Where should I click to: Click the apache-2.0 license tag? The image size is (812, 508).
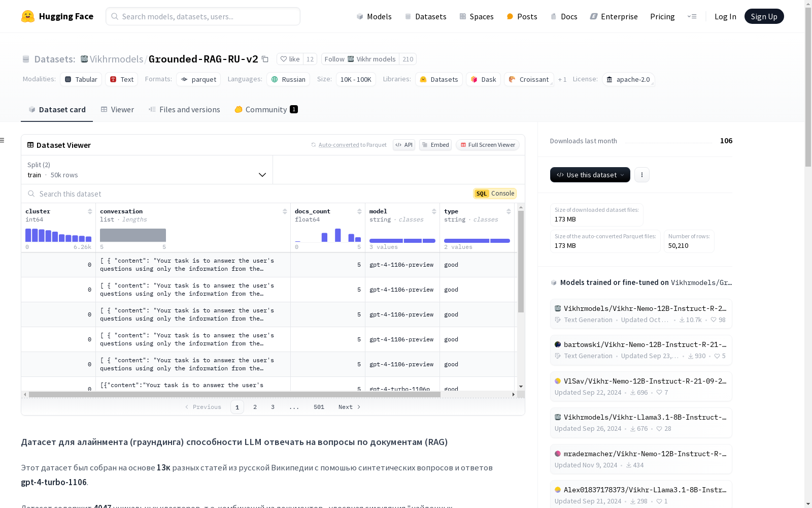click(x=628, y=79)
